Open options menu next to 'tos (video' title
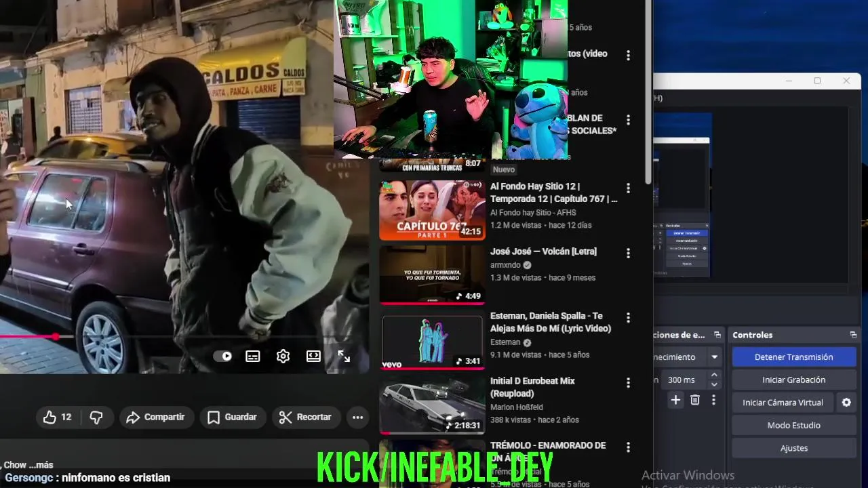Viewport: 868px width, 488px height. [x=628, y=56]
